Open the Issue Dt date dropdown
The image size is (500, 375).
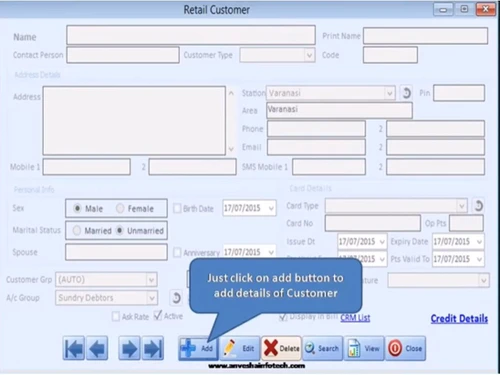(x=382, y=242)
